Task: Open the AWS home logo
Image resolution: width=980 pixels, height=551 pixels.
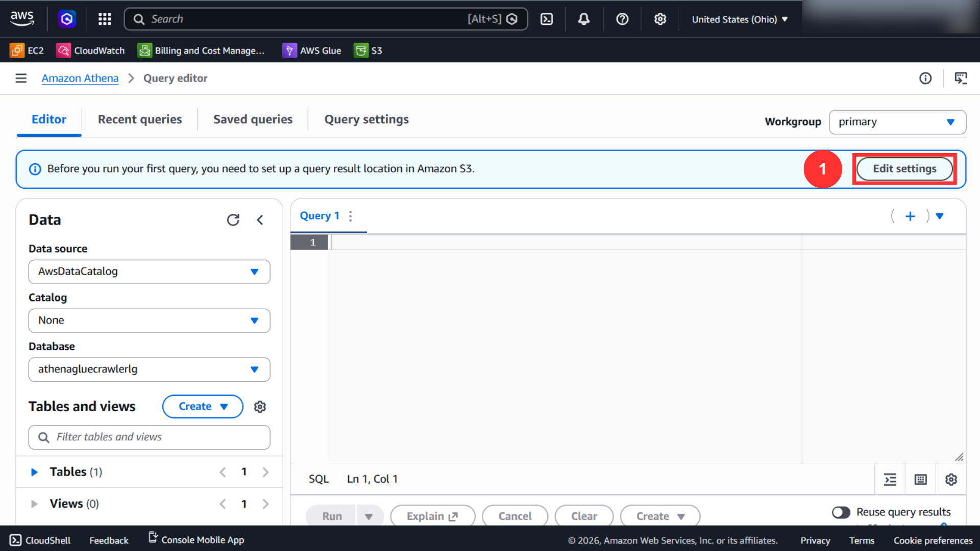Action: [x=22, y=18]
